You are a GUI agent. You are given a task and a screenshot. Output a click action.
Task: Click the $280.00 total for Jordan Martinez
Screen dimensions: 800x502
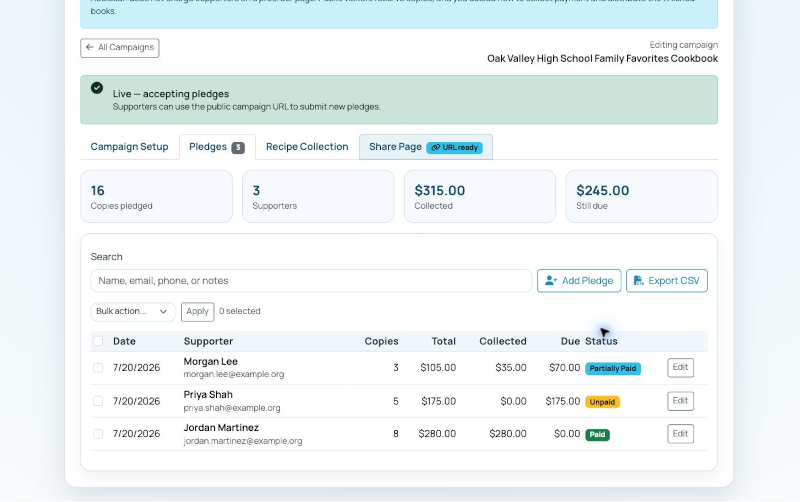(x=437, y=434)
